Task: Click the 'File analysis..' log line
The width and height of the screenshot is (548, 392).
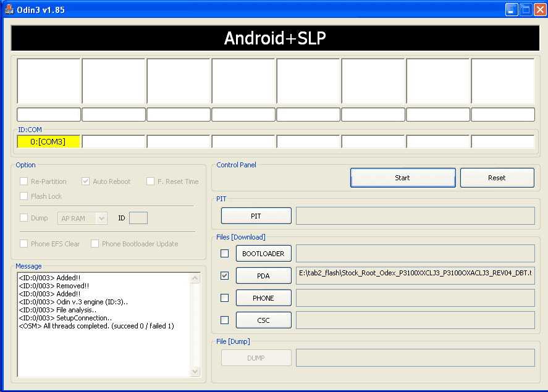Action: pyautogui.click(x=57, y=310)
